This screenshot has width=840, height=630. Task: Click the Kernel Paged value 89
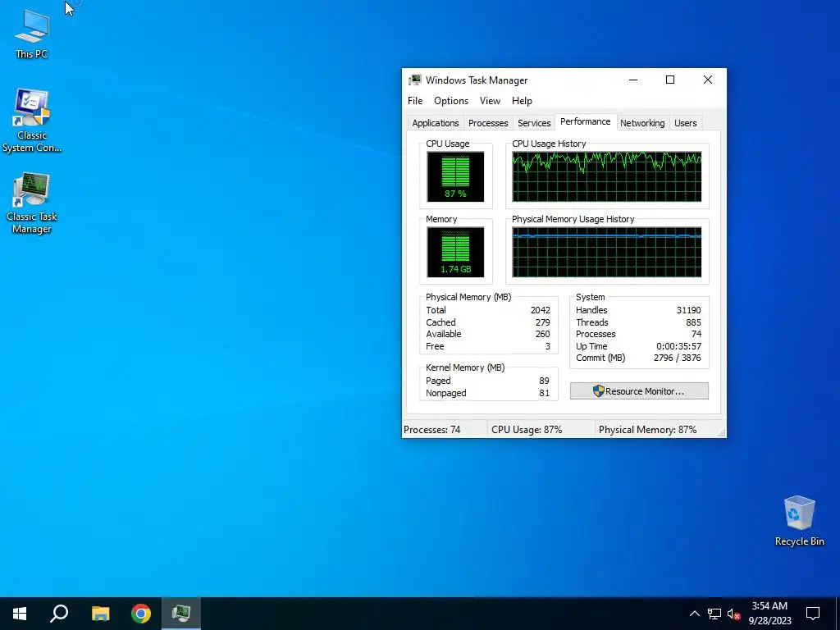click(545, 381)
